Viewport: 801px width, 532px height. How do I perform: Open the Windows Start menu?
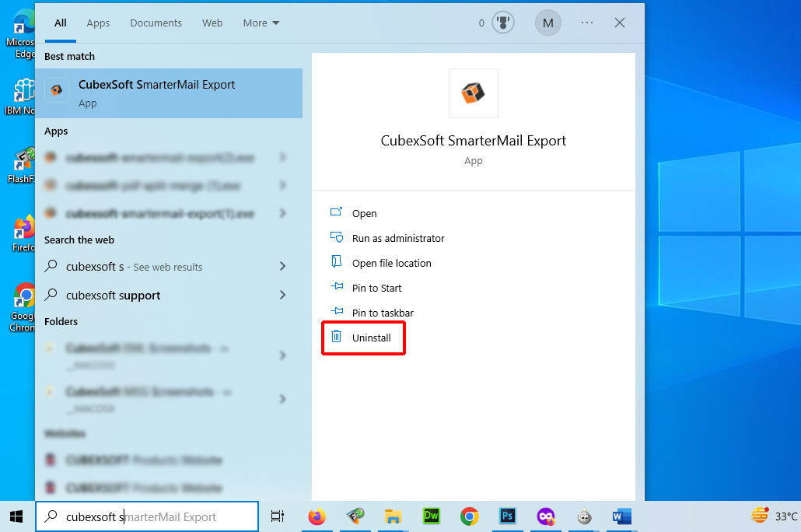[16, 516]
